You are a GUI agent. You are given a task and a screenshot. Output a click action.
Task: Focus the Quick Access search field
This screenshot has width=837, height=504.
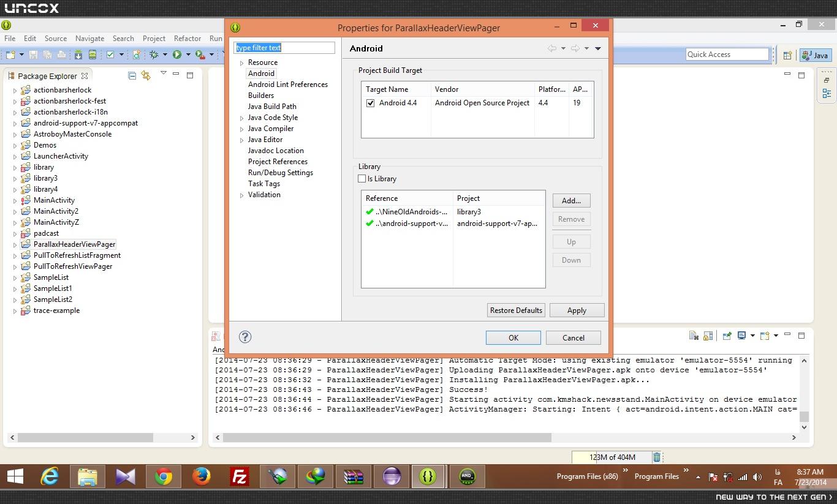point(727,55)
